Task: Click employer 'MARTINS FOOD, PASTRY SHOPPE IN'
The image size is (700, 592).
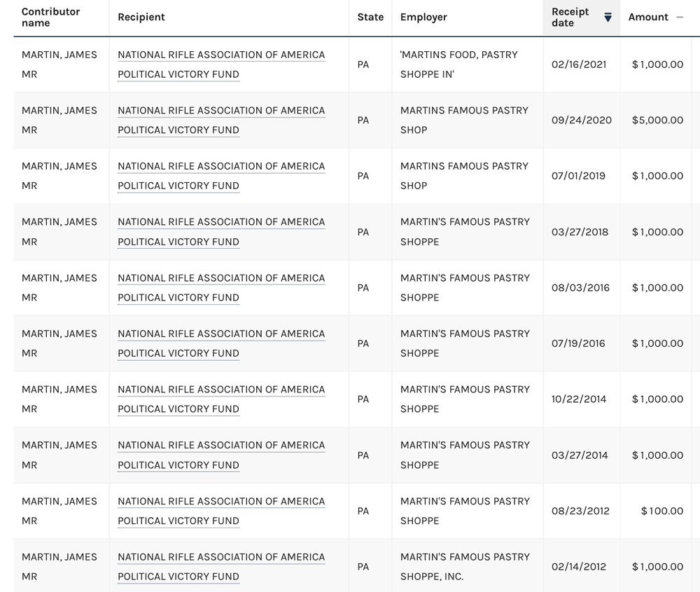Action: 459,64
